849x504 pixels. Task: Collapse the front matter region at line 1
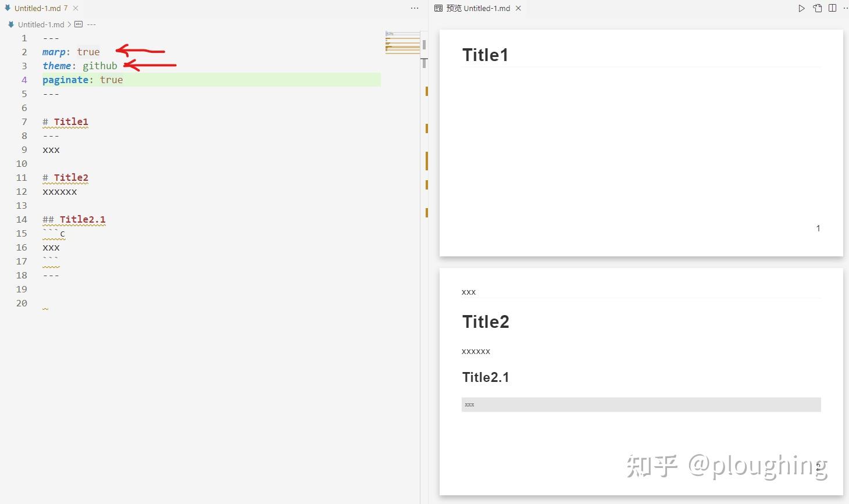(x=33, y=38)
